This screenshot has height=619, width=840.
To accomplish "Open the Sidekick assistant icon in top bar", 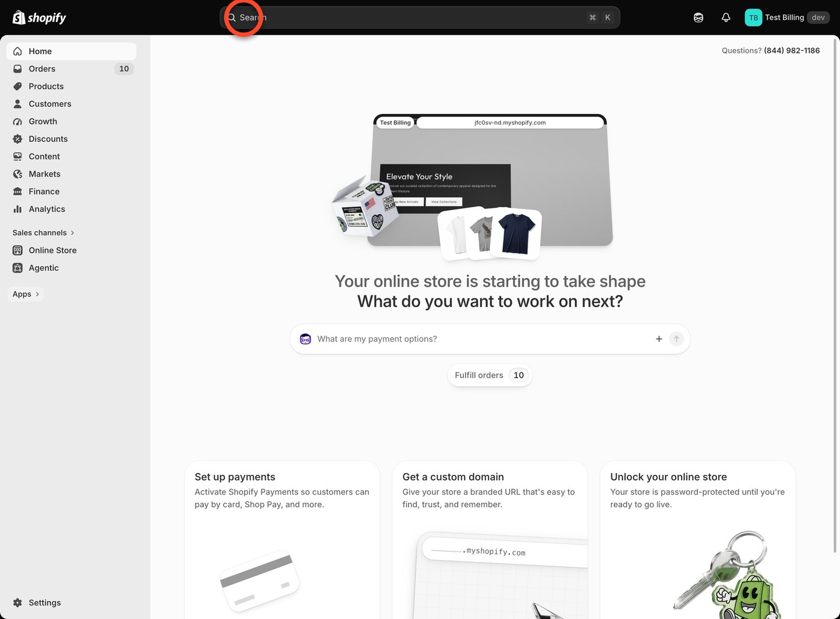I will 698,17.
